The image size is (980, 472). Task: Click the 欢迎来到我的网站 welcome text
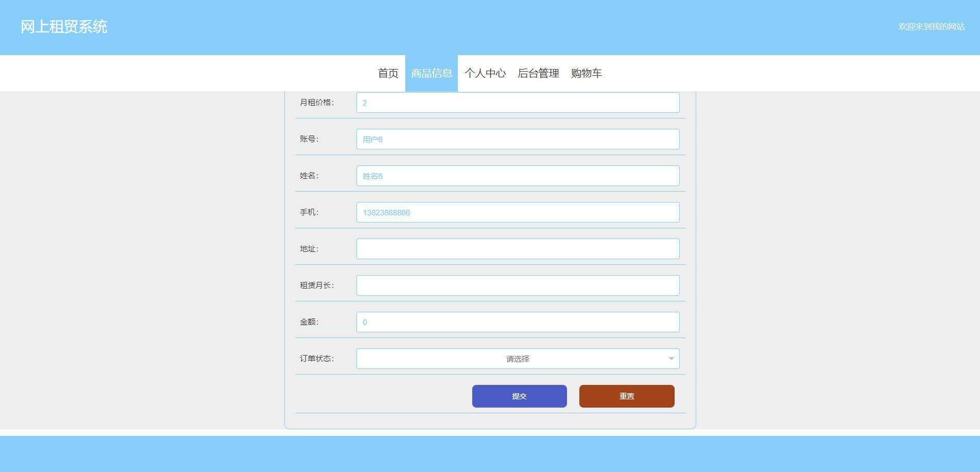tap(931, 26)
